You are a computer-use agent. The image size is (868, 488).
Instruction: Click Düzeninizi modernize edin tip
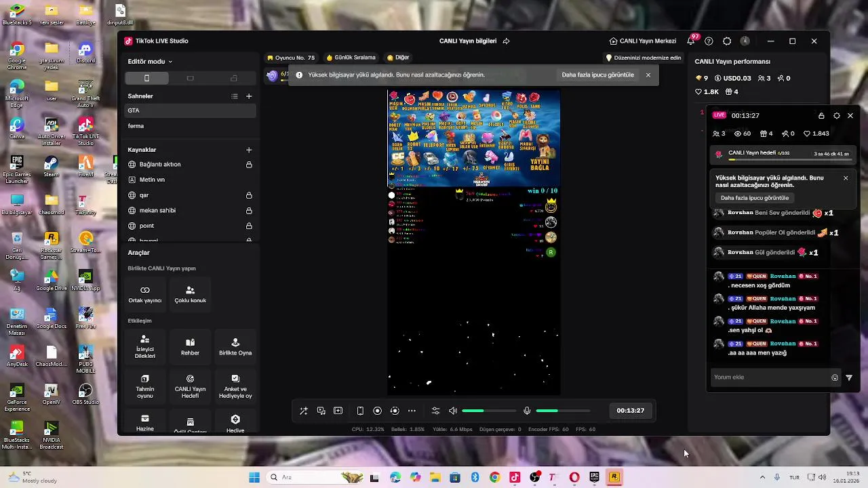click(x=644, y=58)
